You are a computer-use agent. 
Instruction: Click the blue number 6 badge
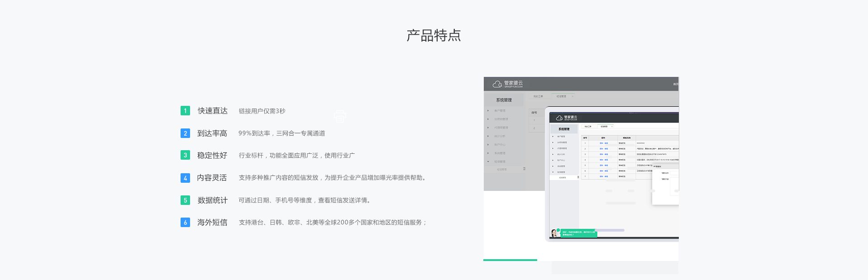(185, 223)
